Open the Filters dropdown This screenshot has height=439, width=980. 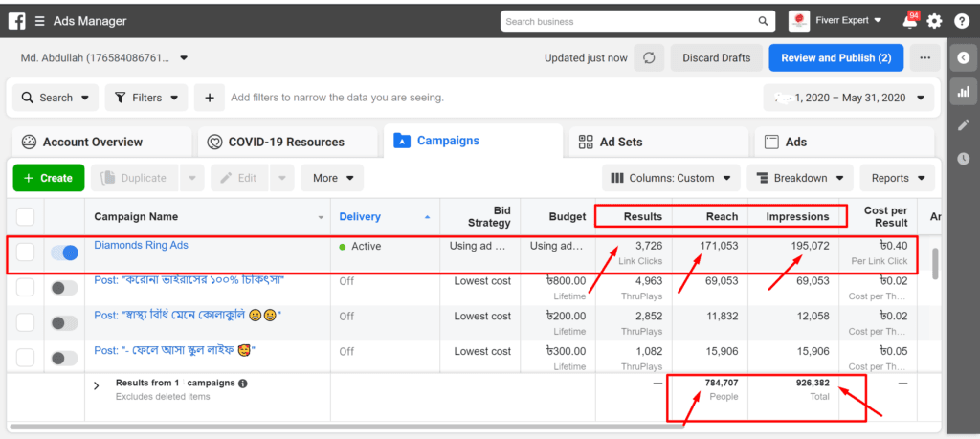click(146, 99)
